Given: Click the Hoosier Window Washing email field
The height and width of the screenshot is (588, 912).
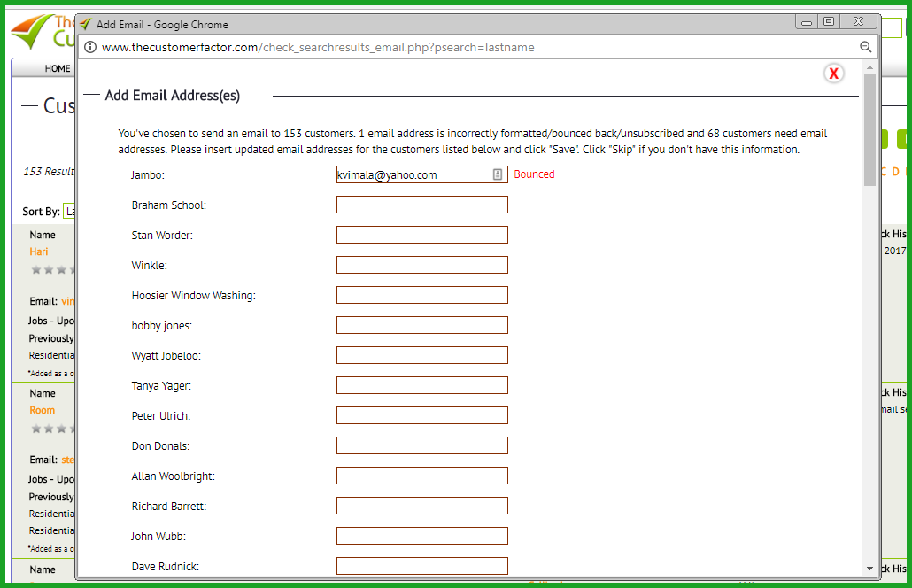Looking at the screenshot, I should [x=421, y=296].
